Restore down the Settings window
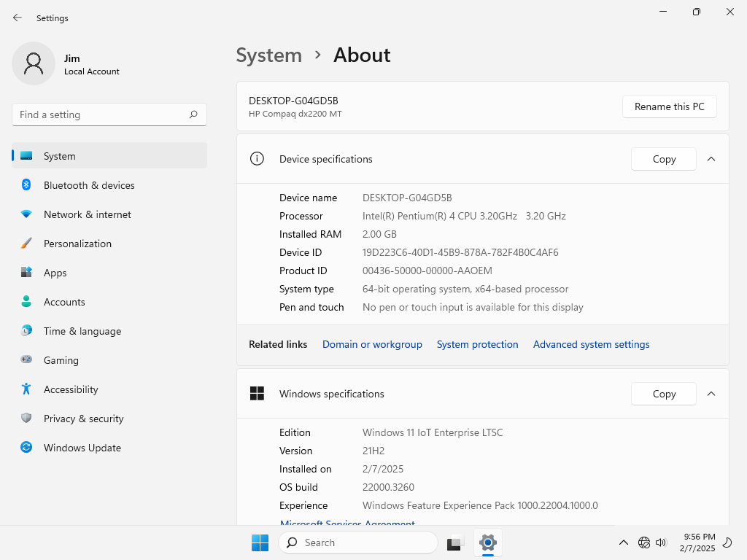747x560 pixels. pos(697,12)
